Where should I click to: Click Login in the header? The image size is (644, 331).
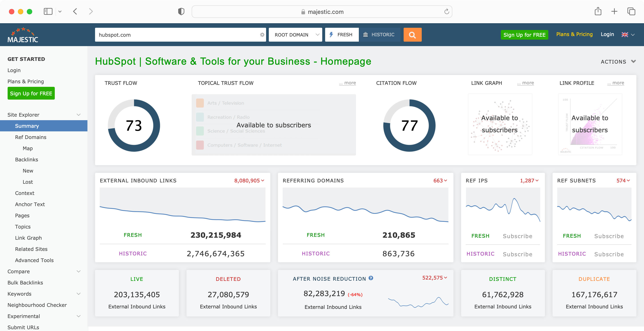coord(607,34)
